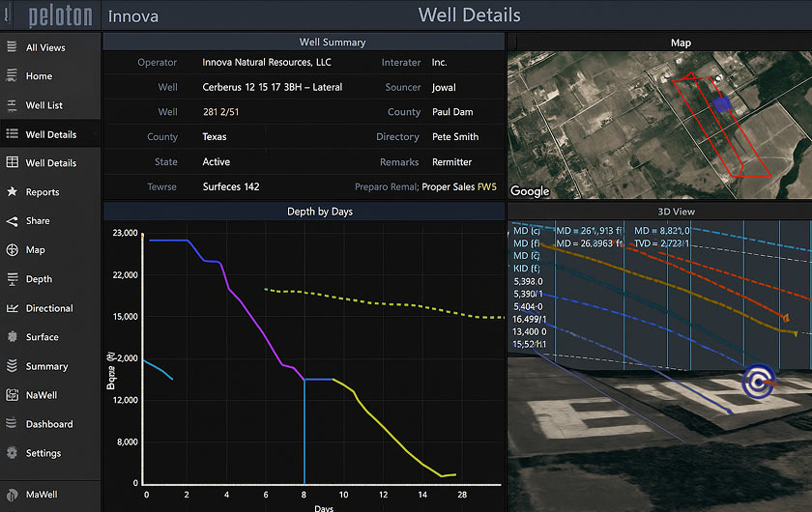The height and width of the screenshot is (512, 812).
Task: Click the peloton logo
Action: tap(60, 16)
